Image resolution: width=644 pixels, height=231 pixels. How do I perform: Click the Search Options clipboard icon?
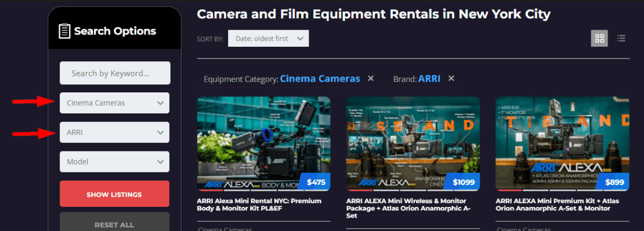(x=64, y=31)
